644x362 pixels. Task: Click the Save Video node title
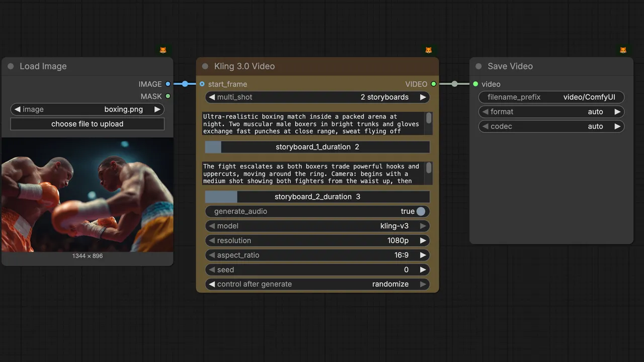[510, 66]
